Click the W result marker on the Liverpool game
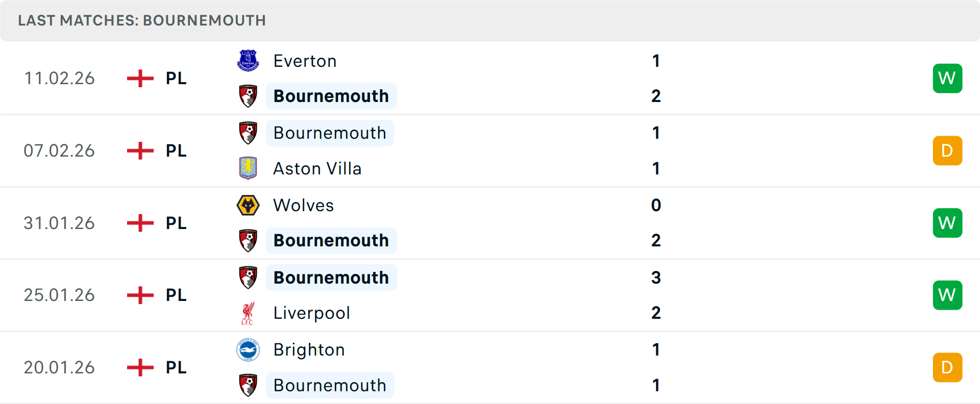 947,295
